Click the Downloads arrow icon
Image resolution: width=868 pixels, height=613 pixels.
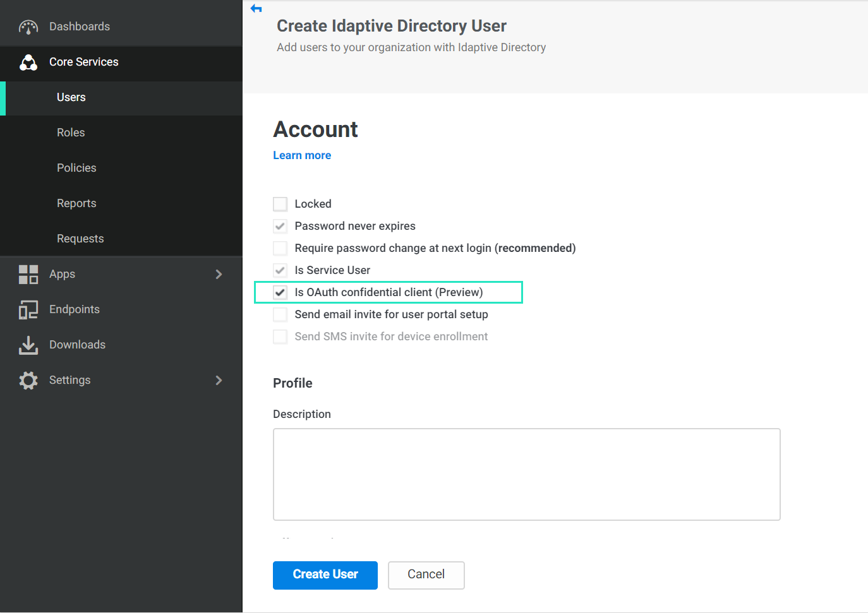pyautogui.click(x=28, y=345)
